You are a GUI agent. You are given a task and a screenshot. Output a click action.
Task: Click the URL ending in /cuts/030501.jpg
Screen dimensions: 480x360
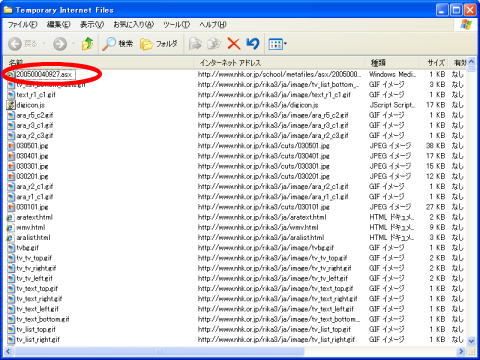263,146
